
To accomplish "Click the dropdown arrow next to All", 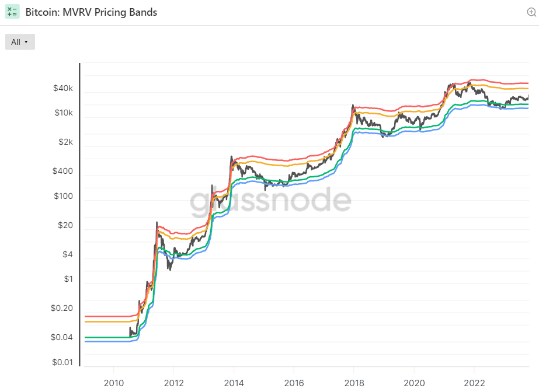I will (x=27, y=42).
